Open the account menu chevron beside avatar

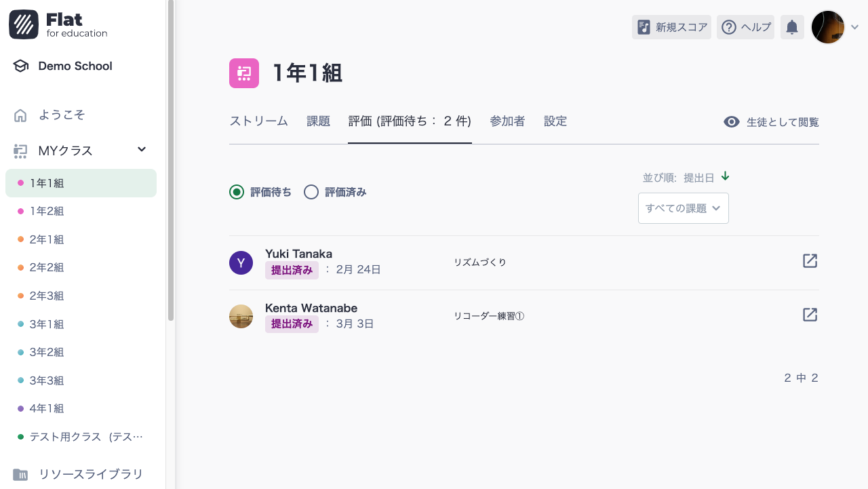click(x=854, y=27)
